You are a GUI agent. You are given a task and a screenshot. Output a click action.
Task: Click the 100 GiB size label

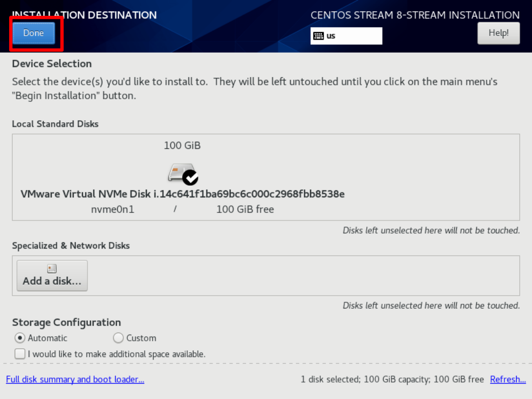click(x=182, y=146)
